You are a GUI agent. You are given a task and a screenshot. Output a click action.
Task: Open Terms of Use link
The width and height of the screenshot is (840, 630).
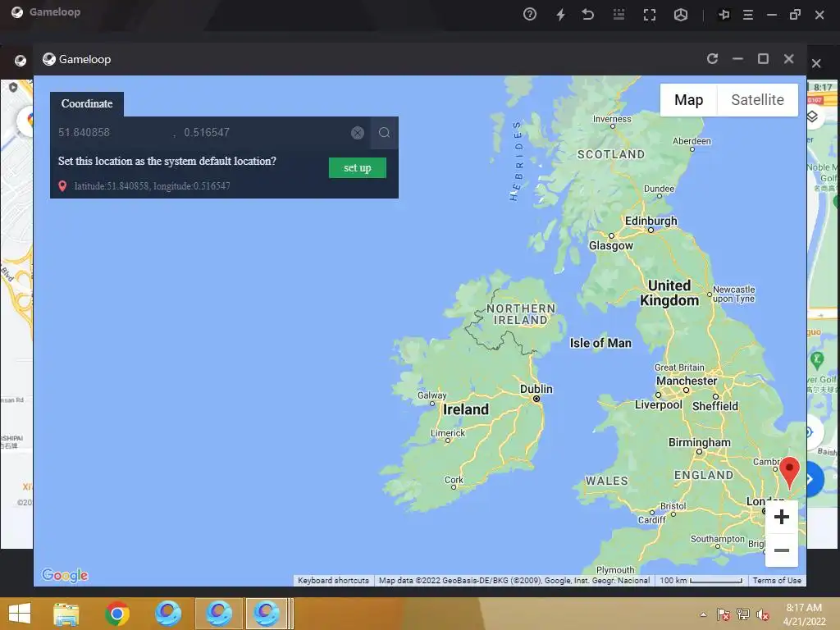click(777, 580)
